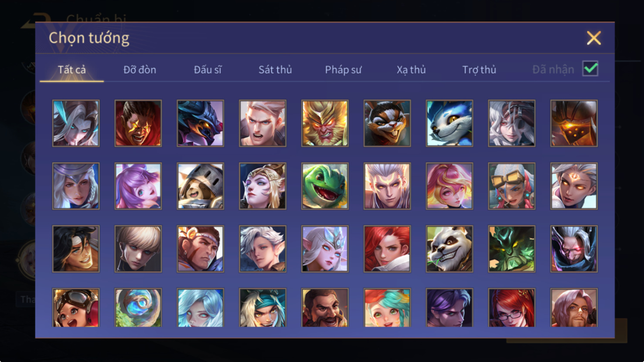The height and width of the screenshot is (362, 644).
Task: Show the Pháp sư hero category
Action: (343, 70)
